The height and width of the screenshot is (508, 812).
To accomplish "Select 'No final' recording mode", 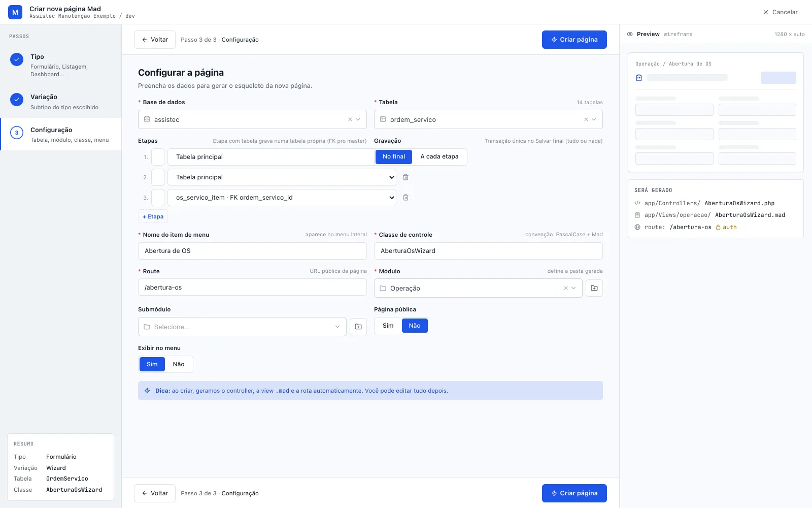I will coord(394,156).
